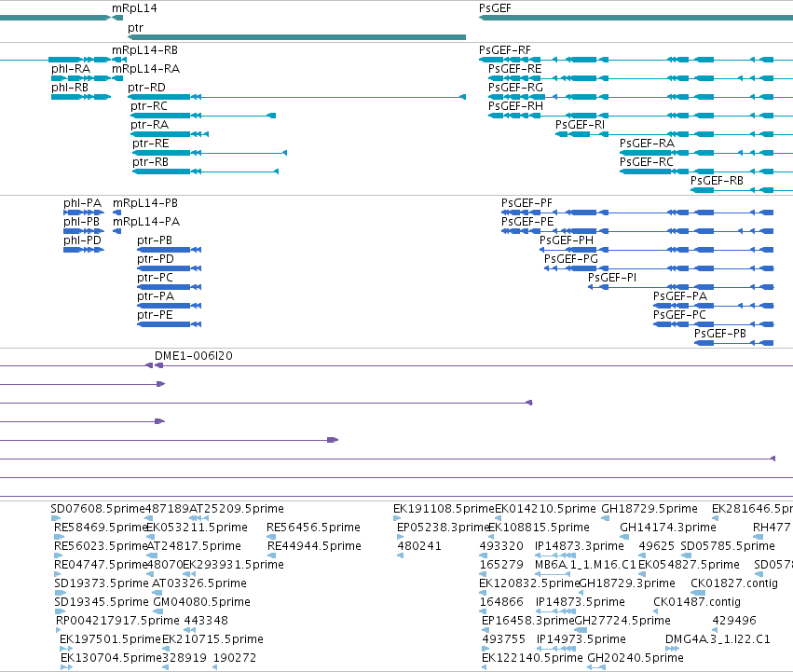Select transcript PsGEF-RH
This screenshot has width=793, height=672.
tap(640, 116)
